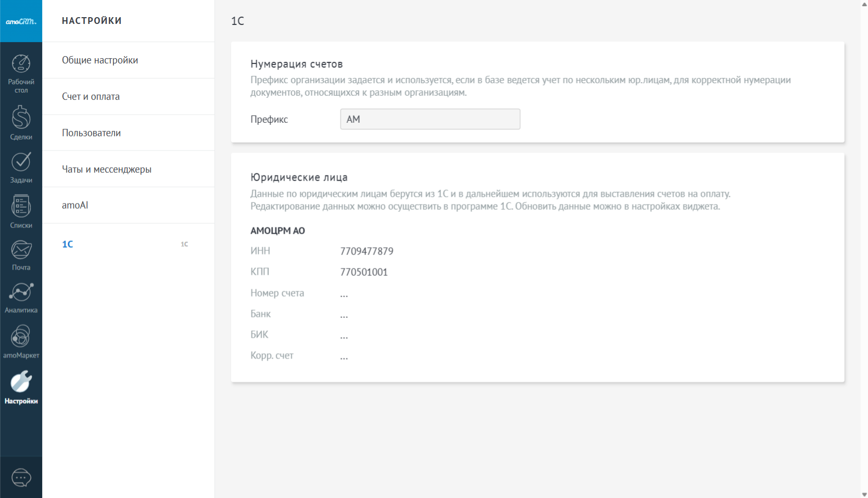Screen dimensions: 868x498
Task: Click the ИНН number 7709477879
Action: [x=367, y=251]
